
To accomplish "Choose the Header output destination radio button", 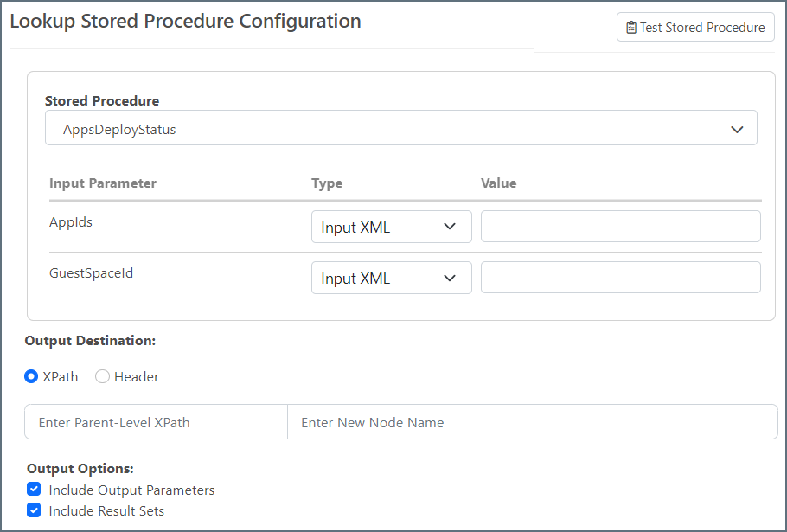I will click(102, 376).
